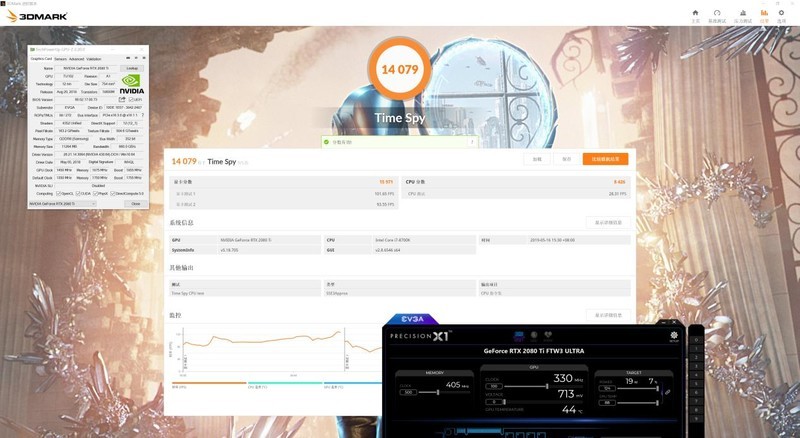Viewport: 800px width, 438px height.
Task: Click the green valid-score checkmark under Time Spy
Action: pyautogui.click(x=326, y=142)
